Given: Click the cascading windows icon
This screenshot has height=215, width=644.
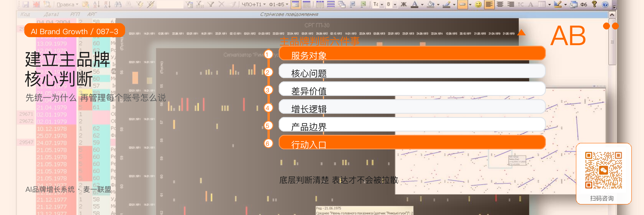Looking at the screenshot, I should point(342,4).
